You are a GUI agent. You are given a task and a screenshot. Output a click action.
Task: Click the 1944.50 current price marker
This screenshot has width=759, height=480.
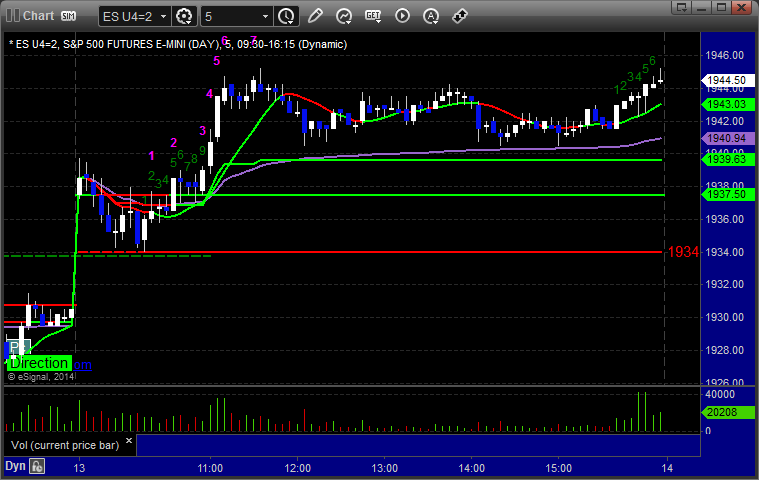728,80
